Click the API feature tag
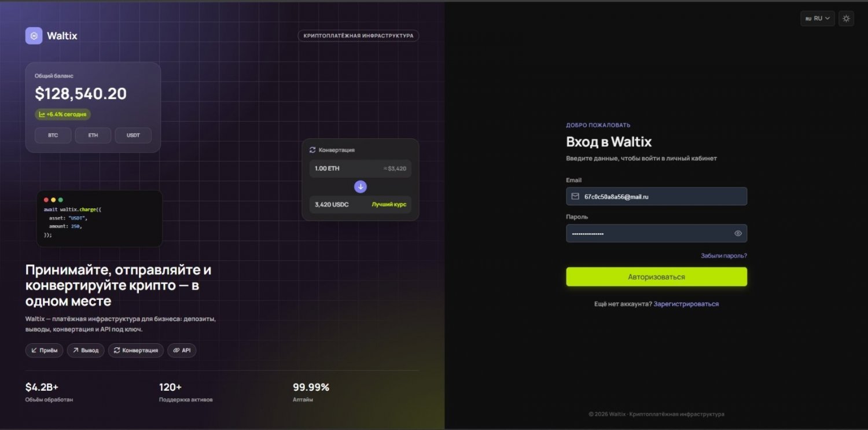Viewport: 868px width, 430px height. 182,350
